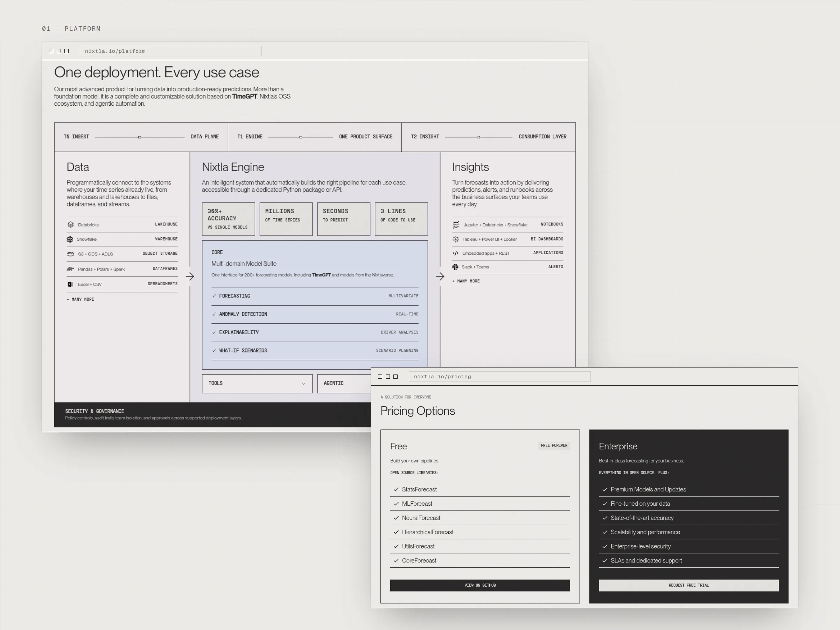Click the arrow from Engine to Insights

[440, 276]
